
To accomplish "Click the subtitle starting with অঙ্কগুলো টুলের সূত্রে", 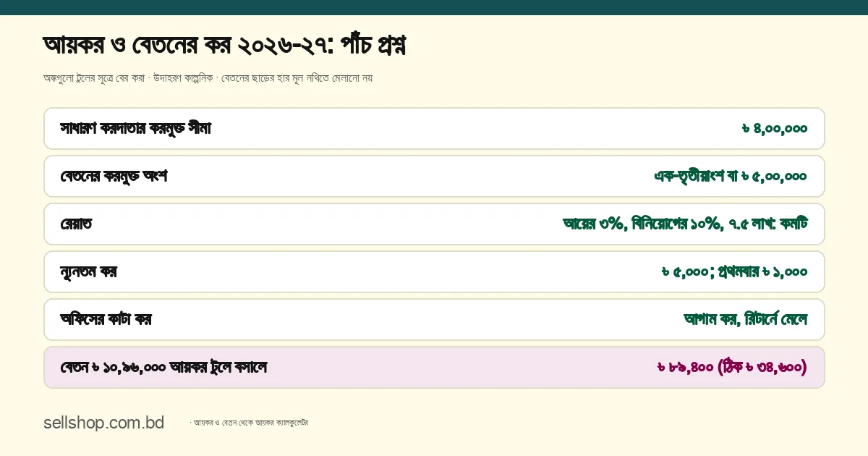I will point(208,78).
